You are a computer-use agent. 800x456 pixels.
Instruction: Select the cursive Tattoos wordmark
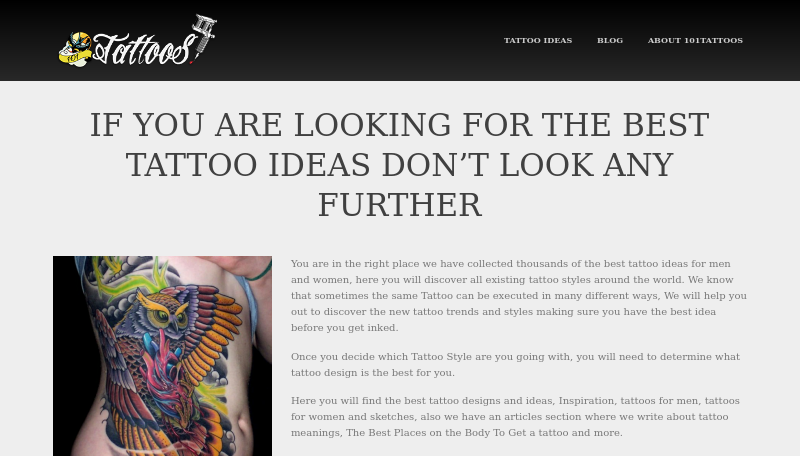[x=144, y=49]
